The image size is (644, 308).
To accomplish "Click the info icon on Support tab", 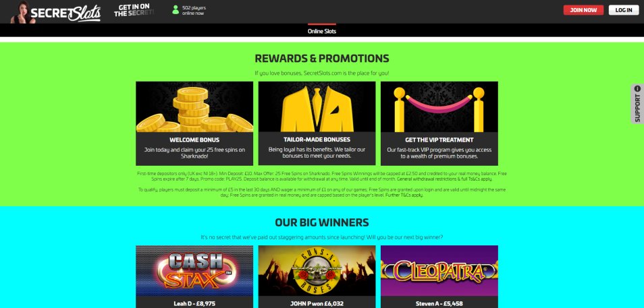I will point(637,88).
